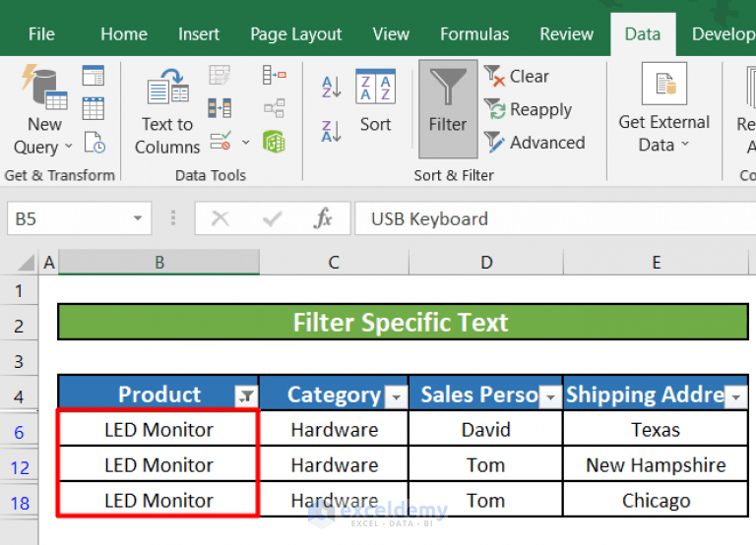Click the Relationships icon

275,108
